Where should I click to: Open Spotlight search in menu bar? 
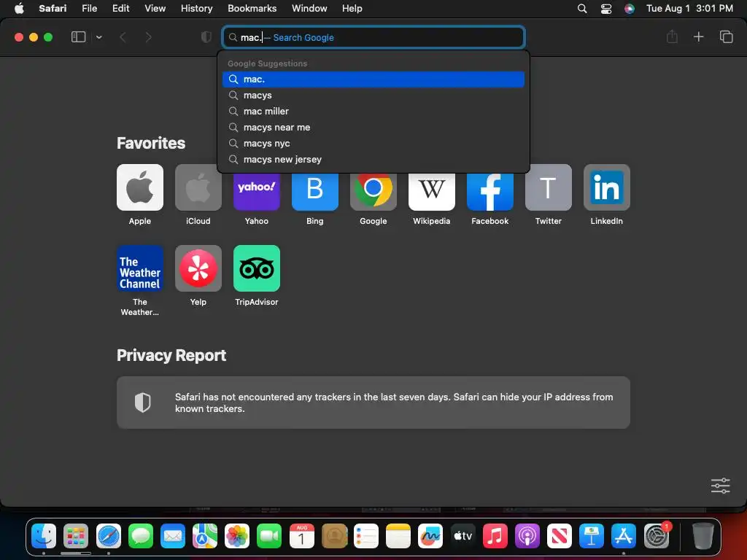tap(582, 9)
